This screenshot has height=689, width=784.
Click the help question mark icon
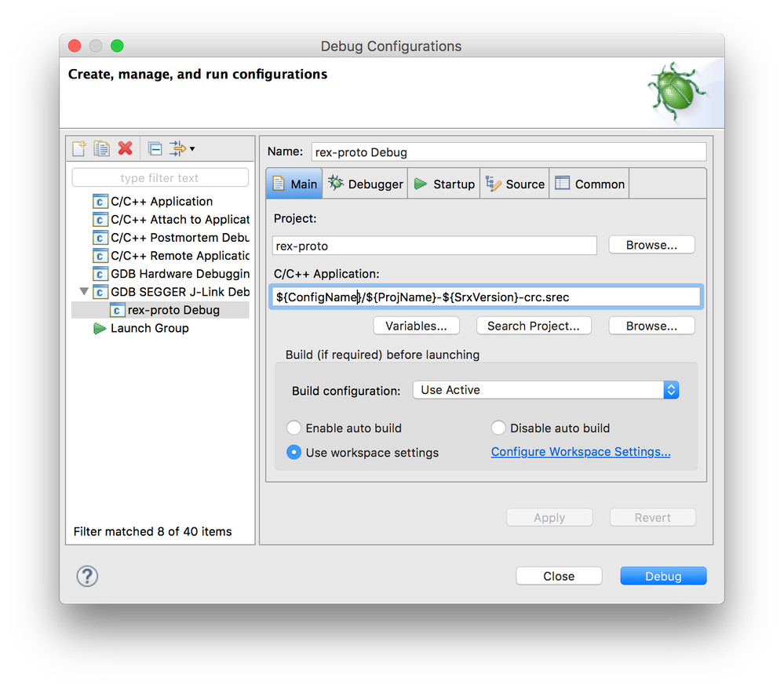pos(86,576)
